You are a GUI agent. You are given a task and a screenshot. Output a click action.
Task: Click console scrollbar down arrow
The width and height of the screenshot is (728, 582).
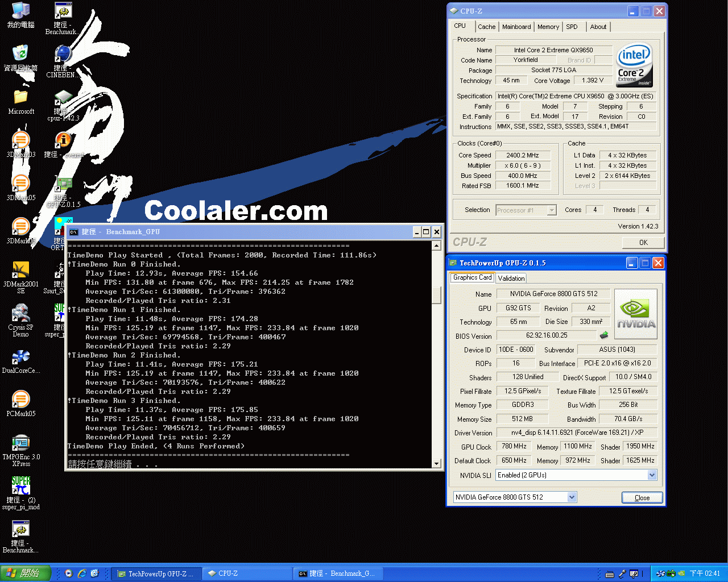coord(436,463)
